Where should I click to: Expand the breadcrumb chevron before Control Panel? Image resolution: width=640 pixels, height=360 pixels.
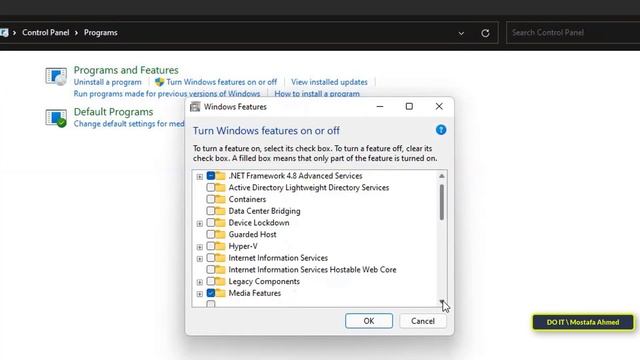click(14, 33)
